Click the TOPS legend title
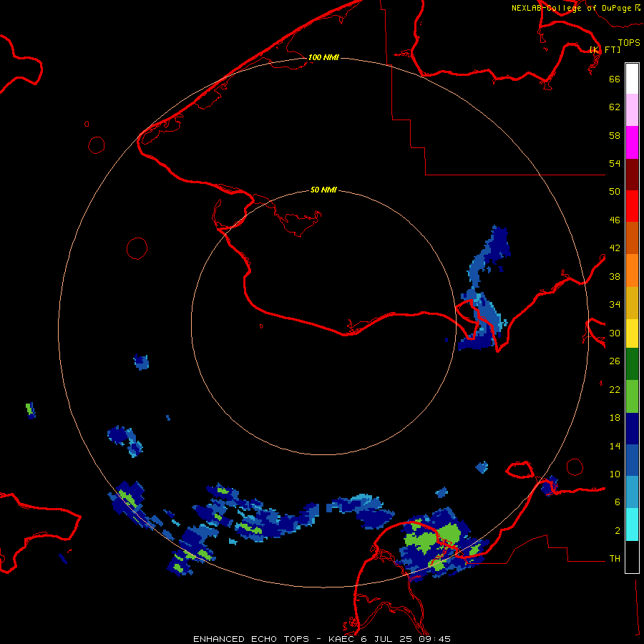Image resolution: width=644 pixels, height=644 pixels. [629, 43]
